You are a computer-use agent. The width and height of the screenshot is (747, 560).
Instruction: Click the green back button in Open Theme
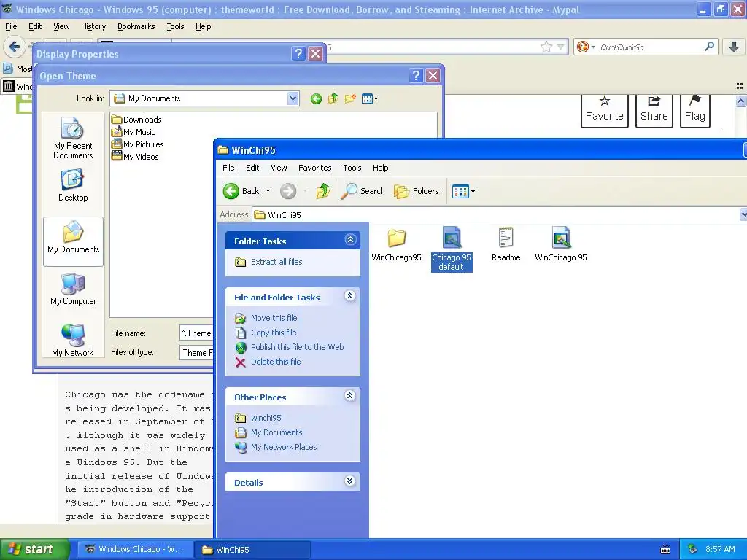[316, 99]
